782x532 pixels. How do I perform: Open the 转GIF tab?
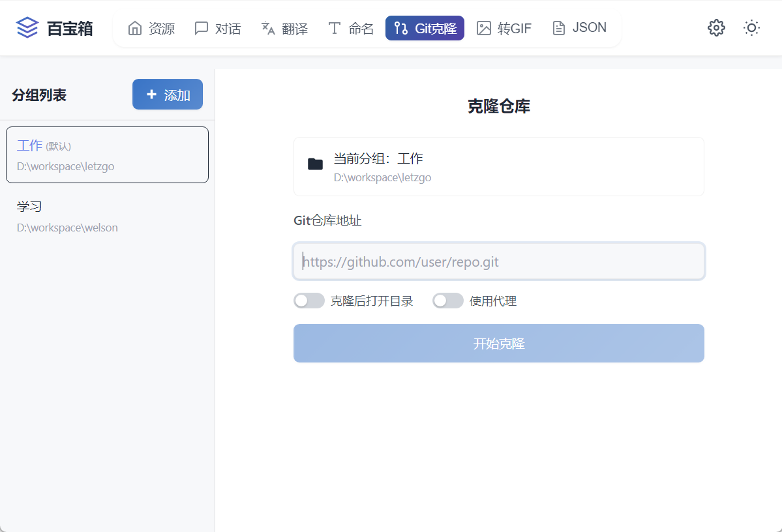tap(504, 28)
